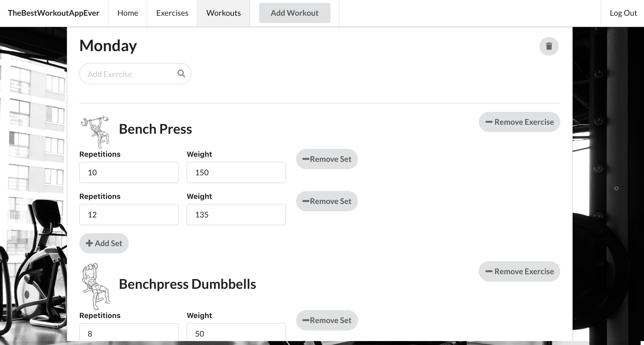Viewport: 644px width, 345px height.
Task: Click the minus icon on Benchpress Dumbbells Remove Set
Action: pos(305,320)
